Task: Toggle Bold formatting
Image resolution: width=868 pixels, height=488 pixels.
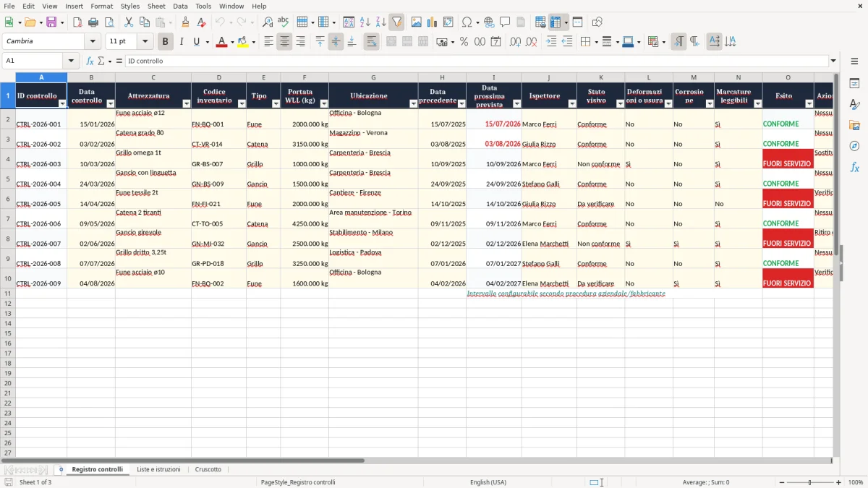Action: (166, 42)
